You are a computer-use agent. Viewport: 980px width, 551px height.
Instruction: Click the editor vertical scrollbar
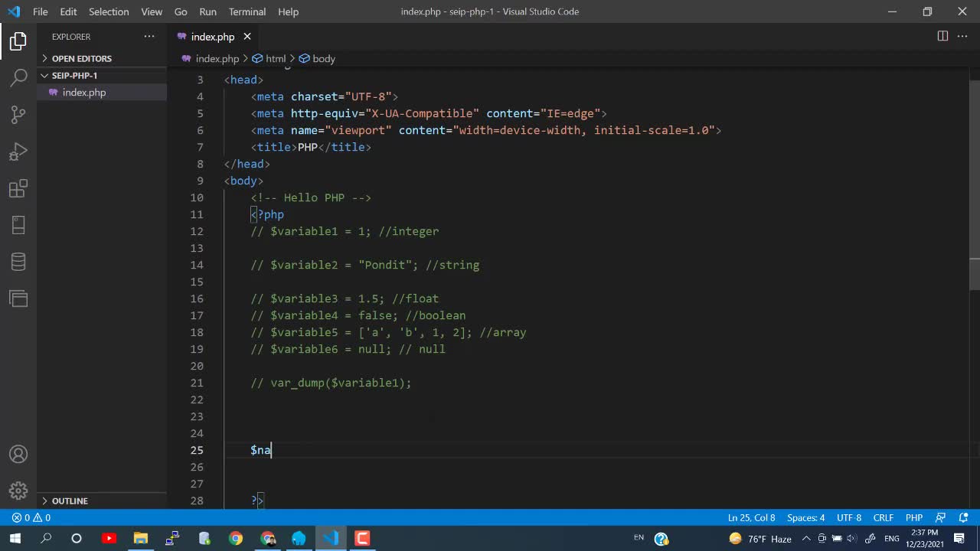[x=975, y=185]
